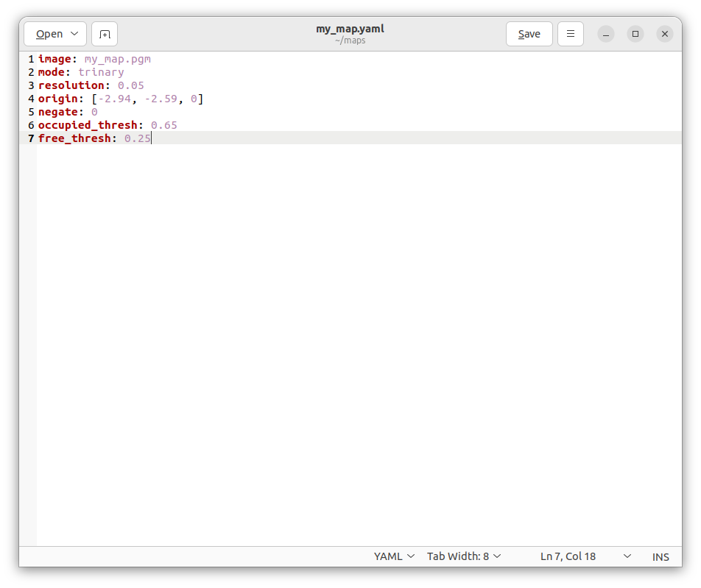Image resolution: width=701 pixels, height=588 pixels.
Task: Click the my_map.yaml window title
Action: (350, 29)
